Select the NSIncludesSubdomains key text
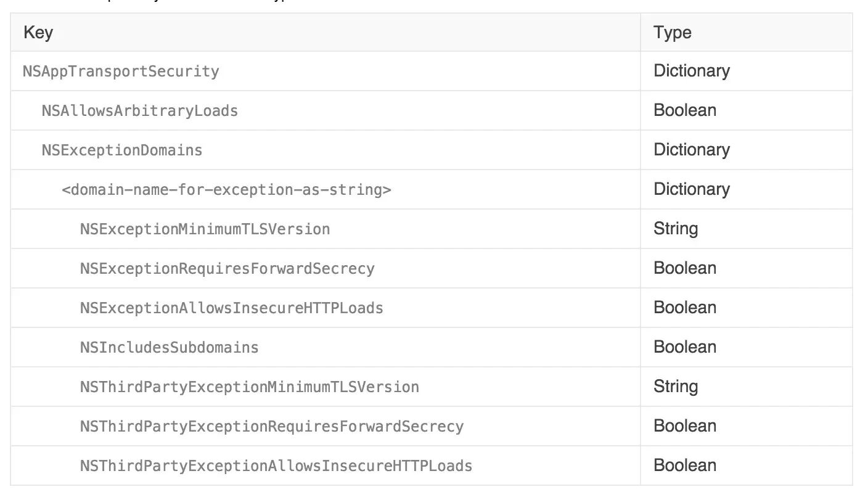868x492 pixels. pos(170,348)
